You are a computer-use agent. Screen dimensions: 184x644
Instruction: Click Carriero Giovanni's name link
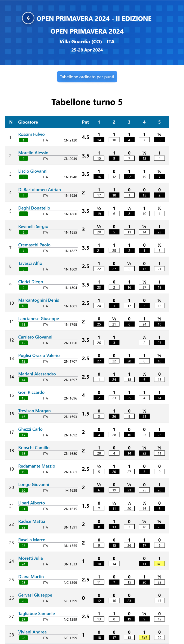[x=35, y=337]
